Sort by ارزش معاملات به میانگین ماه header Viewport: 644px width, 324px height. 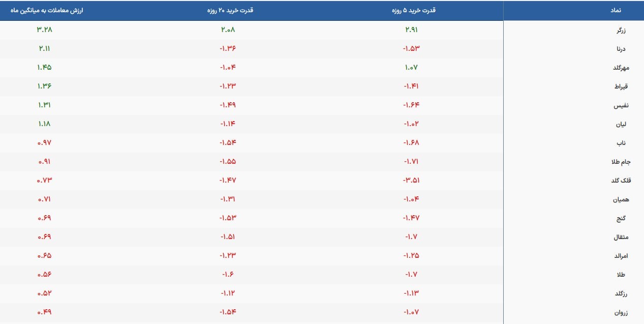coord(45,10)
